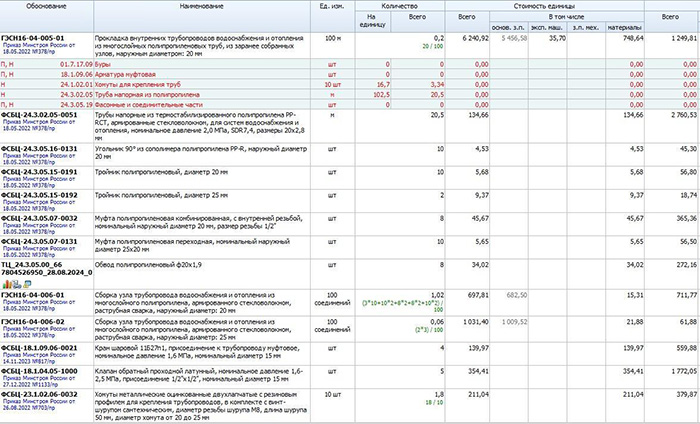Click the (3*10+10*2+8*2+8*2+10*2) quantity formula
The width and height of the screenshot is (700, 424).
coord(403,306)
